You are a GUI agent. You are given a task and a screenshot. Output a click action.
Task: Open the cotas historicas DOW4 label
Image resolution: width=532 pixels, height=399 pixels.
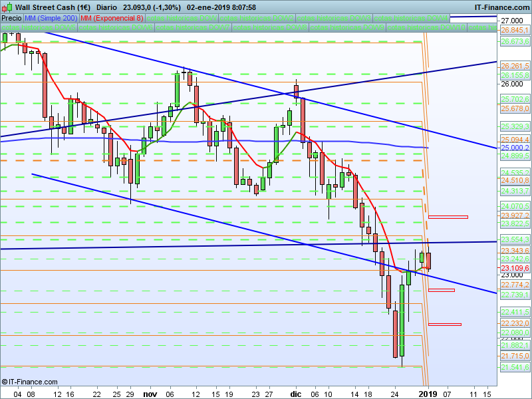411,18
